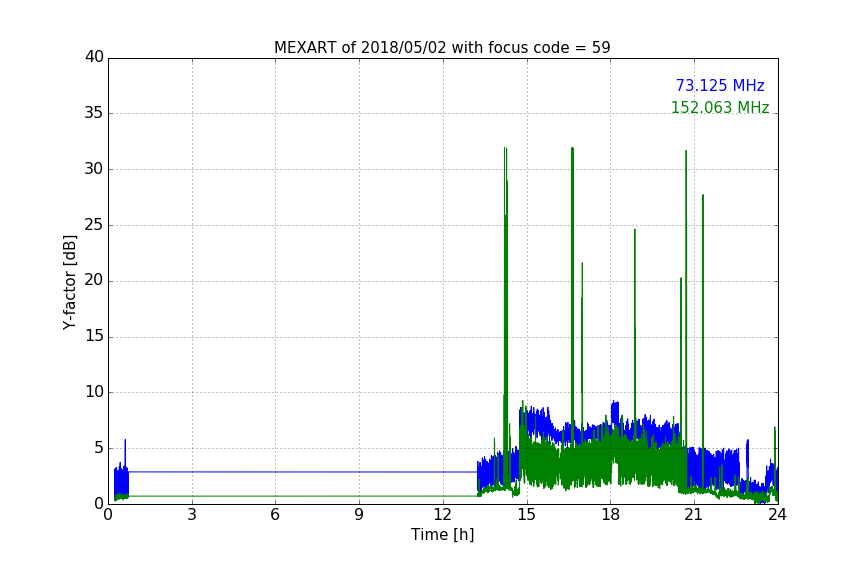The width and height of the screenshot is (864, 576).
Task: Click the y-axis tick label '5'
Action: pos(99,448)
